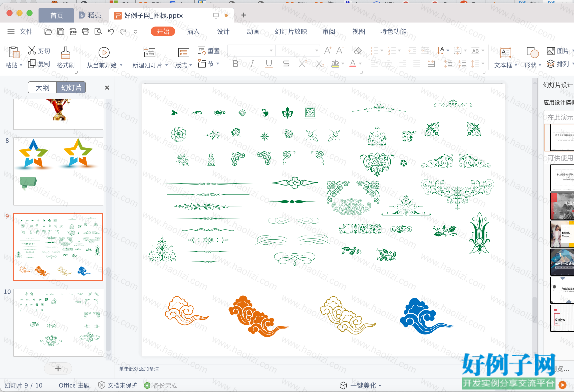Screen dimensions: 574x392
Task: Open the file folder icon in quick toolbar
Action: coord(48,32)
